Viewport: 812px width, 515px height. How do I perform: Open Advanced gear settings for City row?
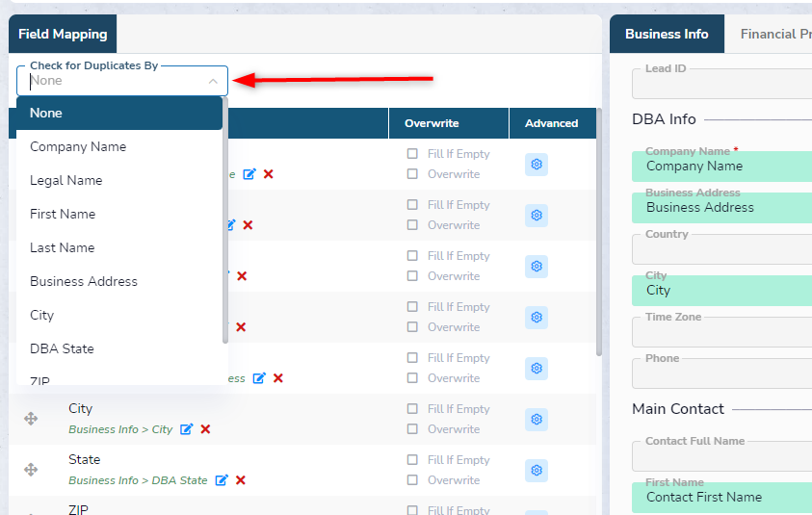pos(537,420)
